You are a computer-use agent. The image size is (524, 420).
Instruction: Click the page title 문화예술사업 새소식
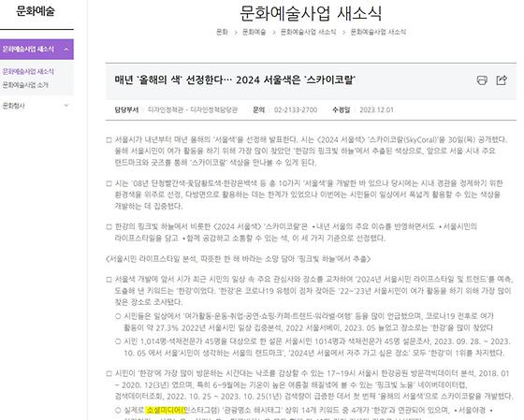pos(311,13)
